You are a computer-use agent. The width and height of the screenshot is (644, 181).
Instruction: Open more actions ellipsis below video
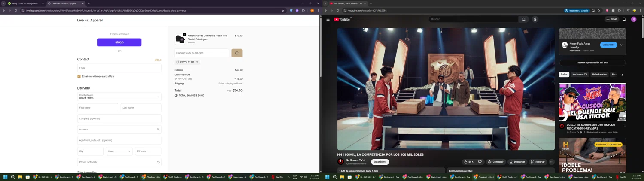click(552, 162)
